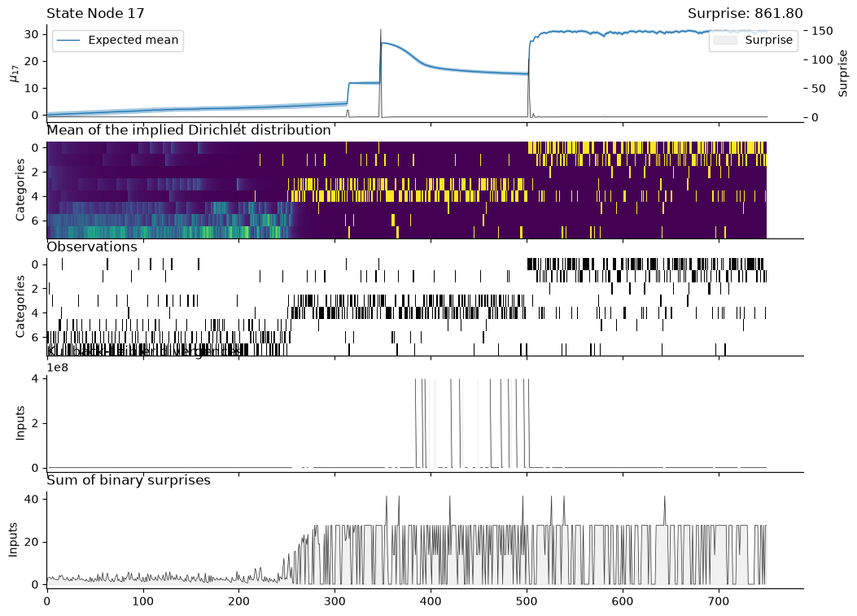Screen dimensions: 857x616
Task: Click the grey Surprise legend patch
Action: [725, 41]
